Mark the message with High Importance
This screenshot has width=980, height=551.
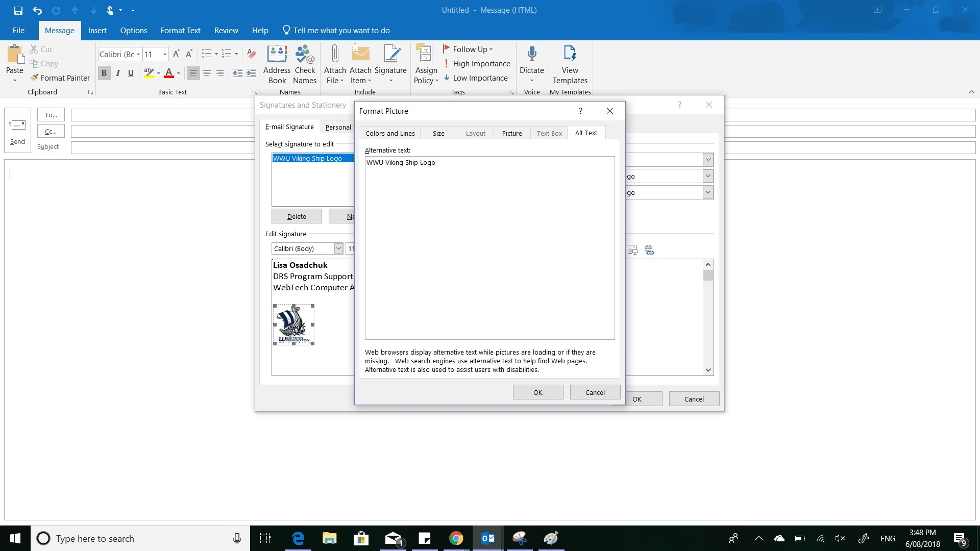(477, 63)
